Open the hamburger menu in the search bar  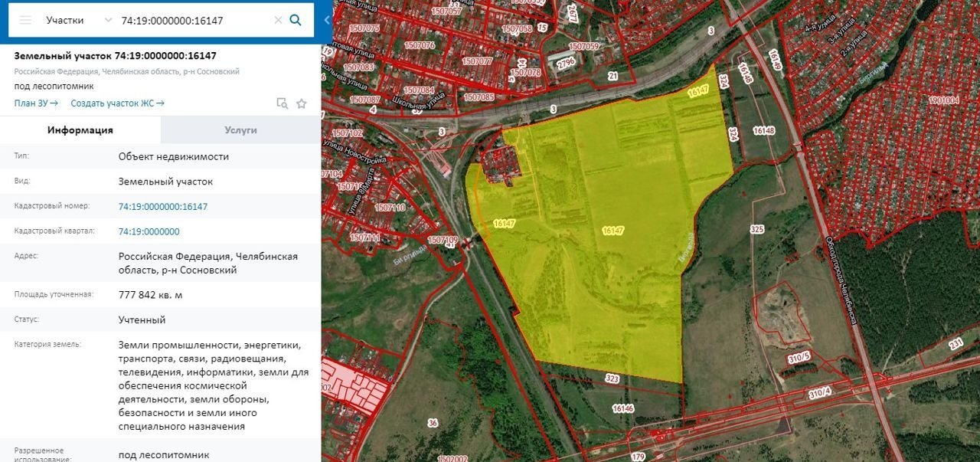point(25,20)
